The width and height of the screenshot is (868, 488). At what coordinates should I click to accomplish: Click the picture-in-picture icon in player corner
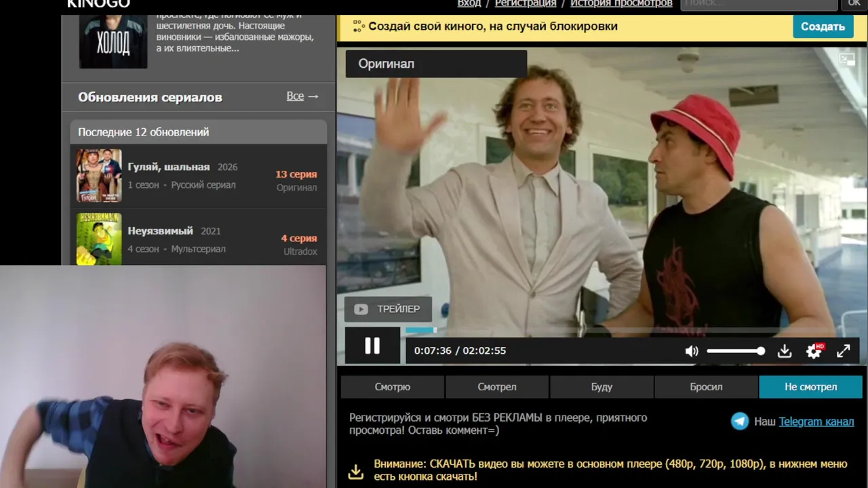tap(847, 60)
